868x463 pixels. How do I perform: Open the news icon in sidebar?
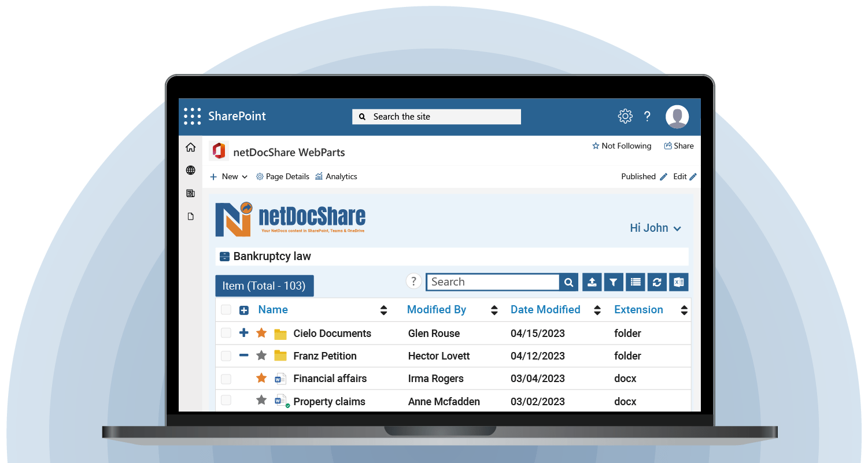coord(190,193)
